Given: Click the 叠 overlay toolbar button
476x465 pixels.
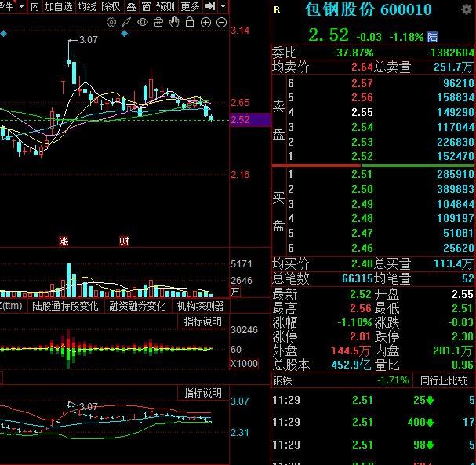Looking at the screenshot, I should pos(131,6).
